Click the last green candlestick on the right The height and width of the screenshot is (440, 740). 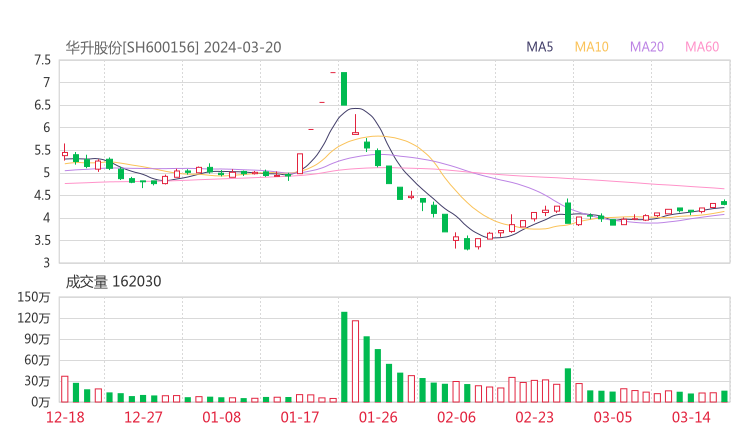point(724,203)
